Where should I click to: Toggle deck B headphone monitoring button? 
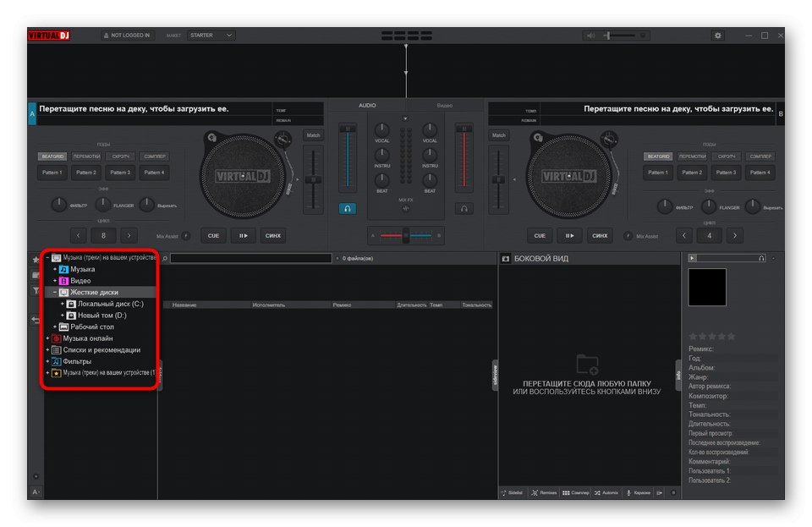(x=464, y=208)
